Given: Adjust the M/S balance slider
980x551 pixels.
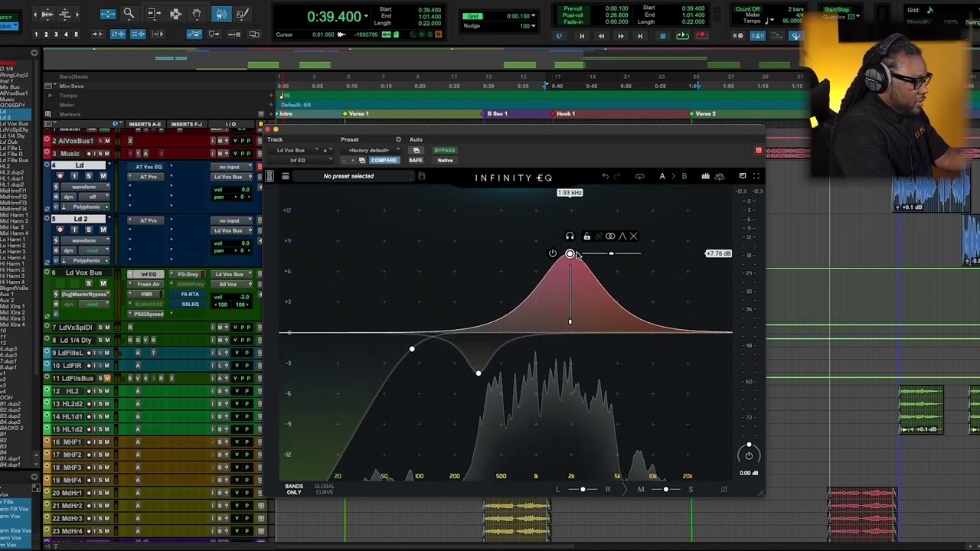Looking at the screenshot, I should coord(665,489).
